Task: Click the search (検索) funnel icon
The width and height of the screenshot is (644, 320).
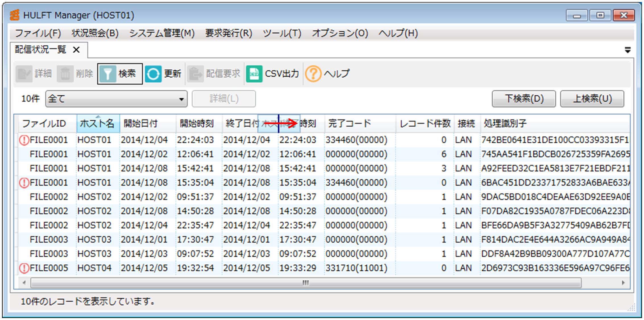Action: tap(108, 74)
